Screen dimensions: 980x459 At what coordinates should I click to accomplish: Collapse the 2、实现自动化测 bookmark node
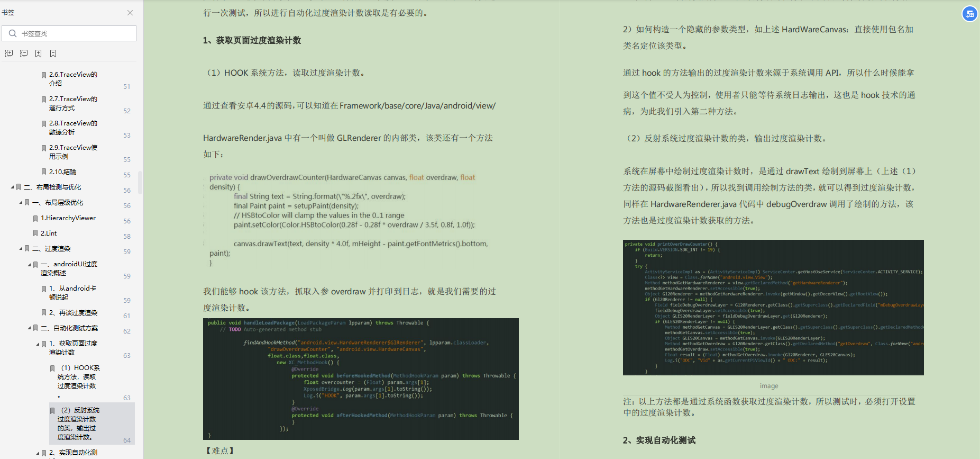(38, 453)
